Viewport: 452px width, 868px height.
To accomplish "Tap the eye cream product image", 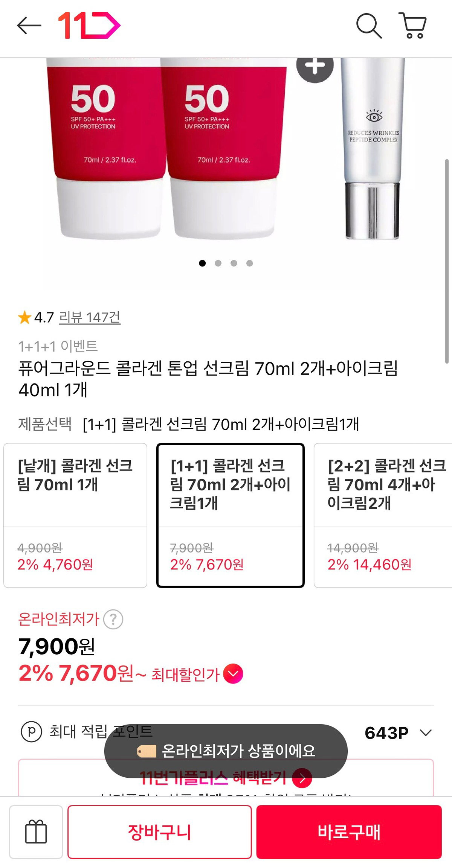I will click(x=373, y=149).
